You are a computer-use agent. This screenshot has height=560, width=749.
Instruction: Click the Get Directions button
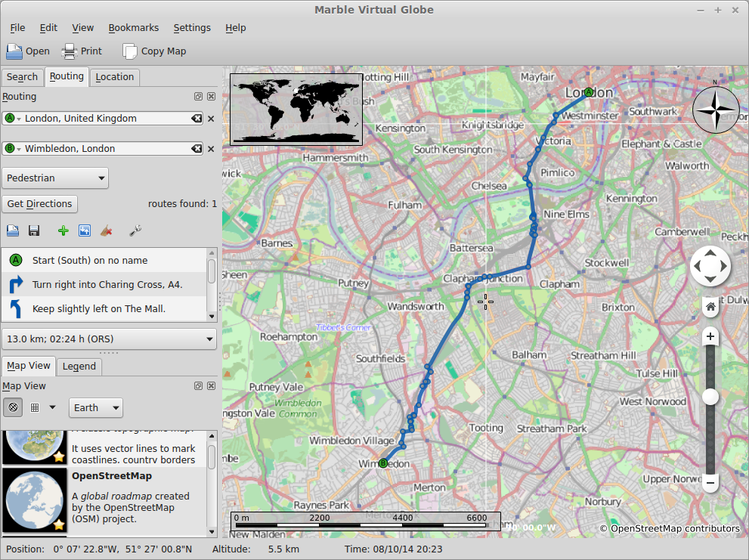click(39, 204)
